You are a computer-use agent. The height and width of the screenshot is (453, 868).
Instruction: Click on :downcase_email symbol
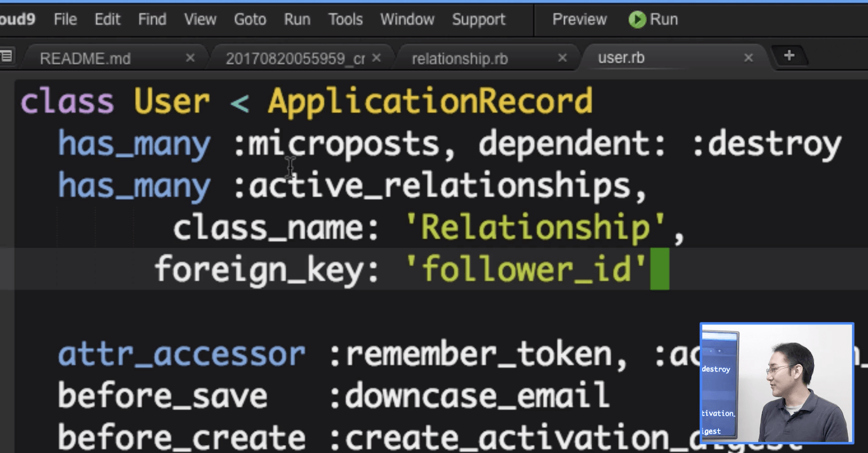[469, 395]
